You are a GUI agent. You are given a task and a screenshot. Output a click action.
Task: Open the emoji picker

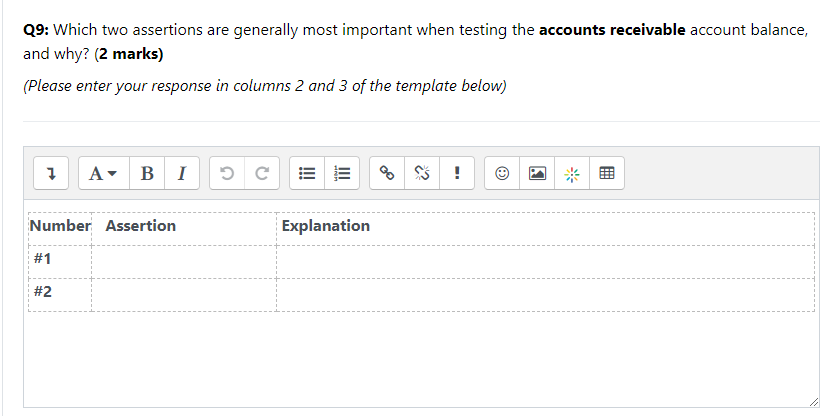[502, 174]
